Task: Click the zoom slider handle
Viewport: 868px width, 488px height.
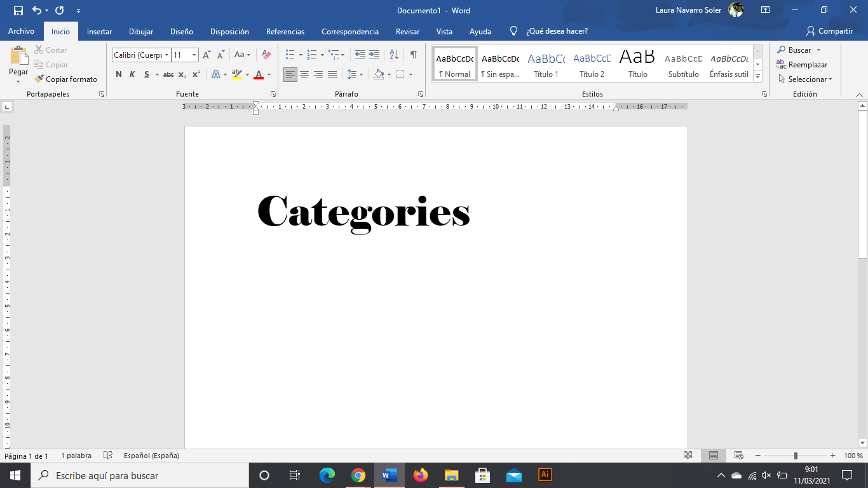Action: point(796,456)
